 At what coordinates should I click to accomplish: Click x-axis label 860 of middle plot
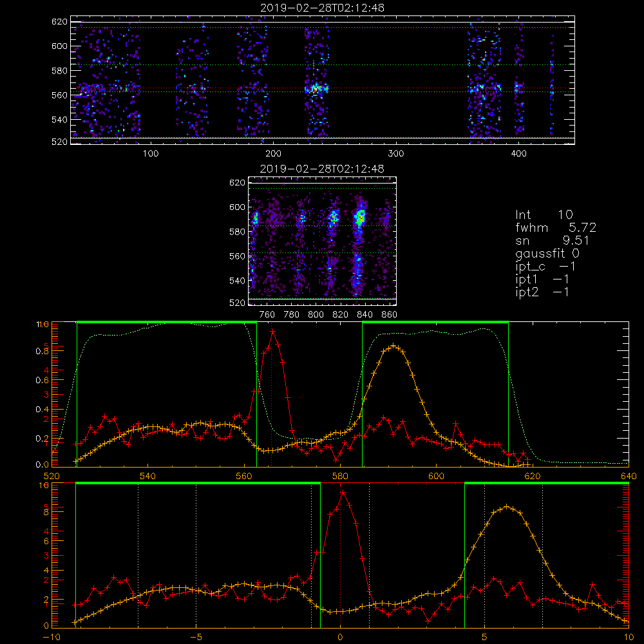(390, 315)
